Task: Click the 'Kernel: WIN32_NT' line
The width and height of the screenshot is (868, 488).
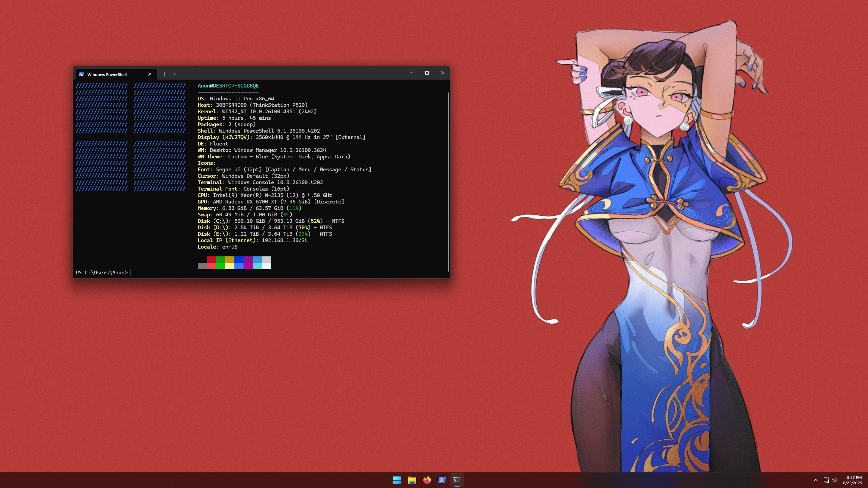Action: click(257, 112)
